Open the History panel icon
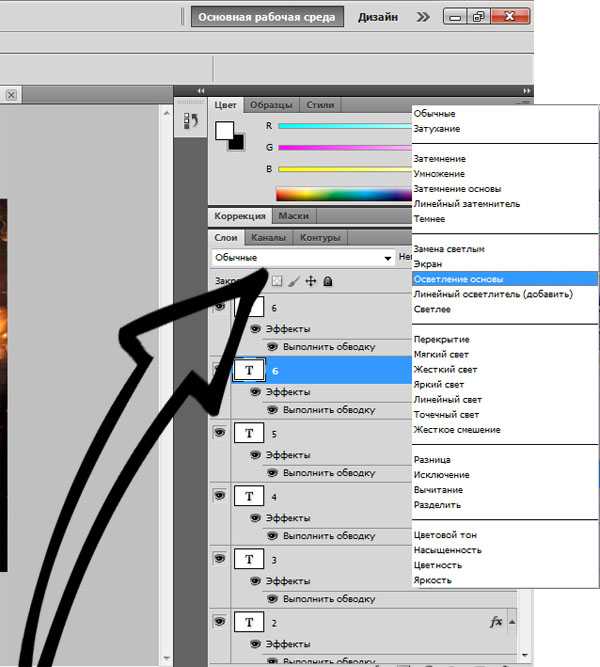This screenshot has width=600, height=667. pos(191,121)
